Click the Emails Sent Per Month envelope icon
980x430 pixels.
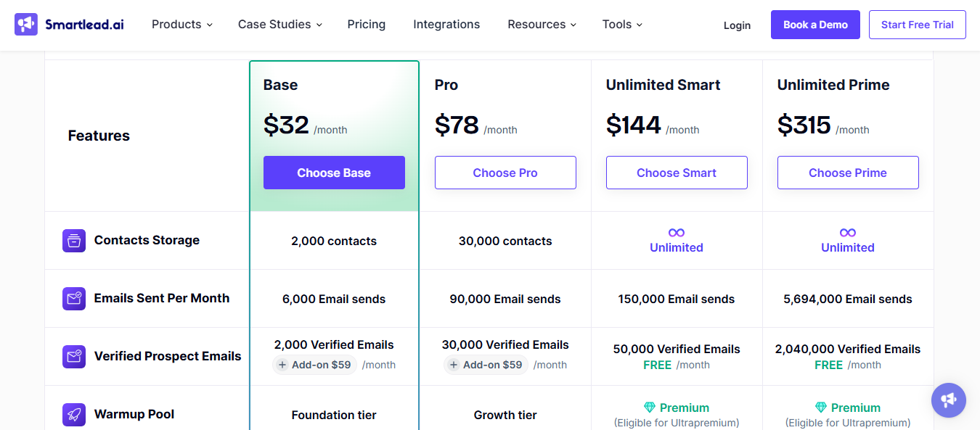pos(73,298)
